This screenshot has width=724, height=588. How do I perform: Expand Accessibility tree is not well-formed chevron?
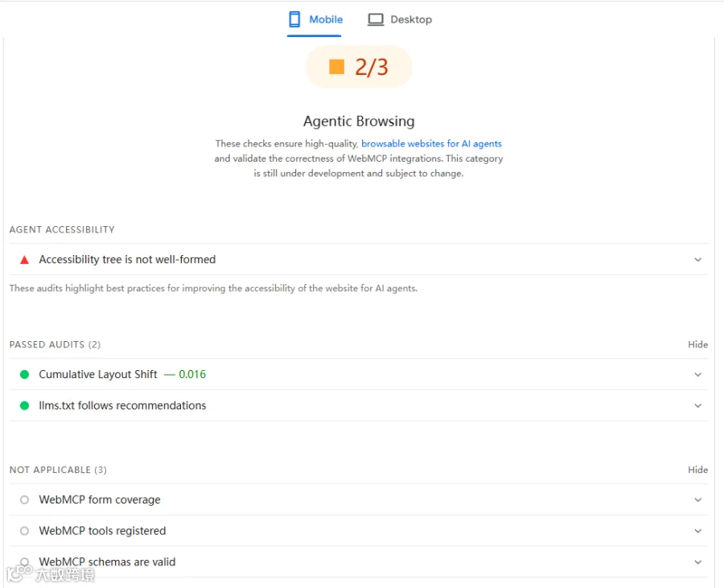(697, 260)
